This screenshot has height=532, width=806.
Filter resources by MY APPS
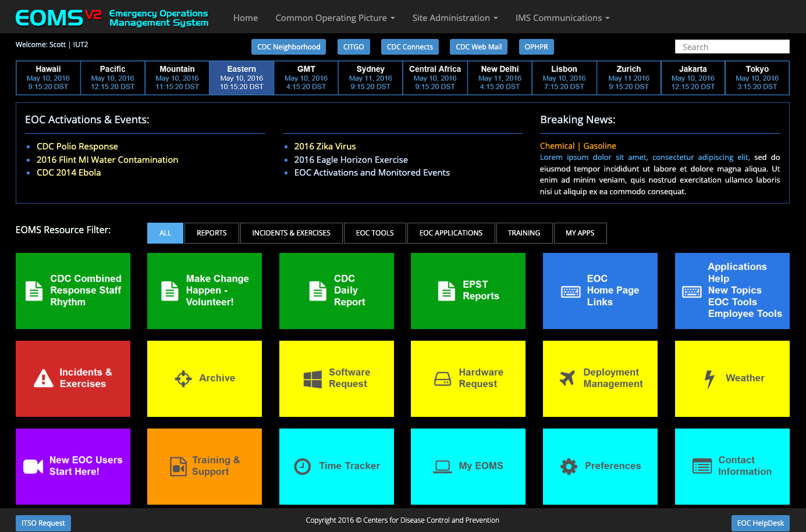[580, 233]
